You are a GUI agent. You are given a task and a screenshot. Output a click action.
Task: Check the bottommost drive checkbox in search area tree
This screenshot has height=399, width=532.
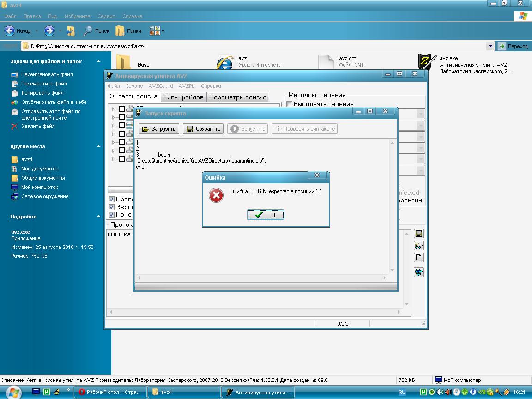pyautogui.click(x=122, y=158)
